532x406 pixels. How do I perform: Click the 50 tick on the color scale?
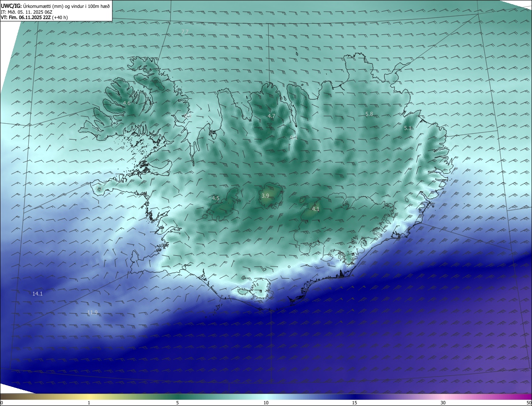point(529,403)
